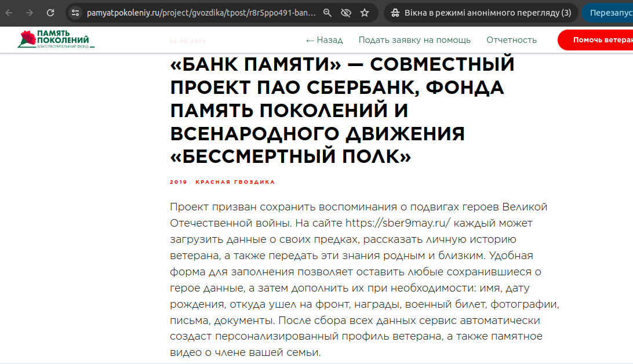Go back via the ← Назад link
Screen dimensions: 633x364
324,40
